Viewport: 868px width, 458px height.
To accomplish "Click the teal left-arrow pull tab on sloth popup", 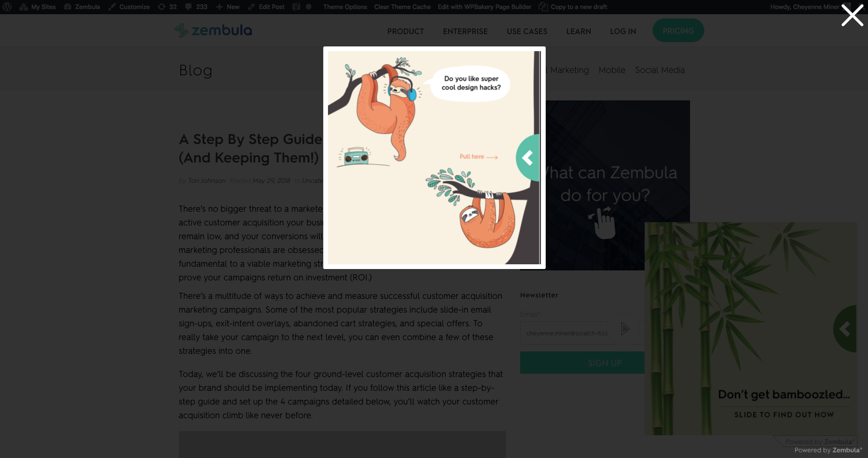I will (528, 158).
